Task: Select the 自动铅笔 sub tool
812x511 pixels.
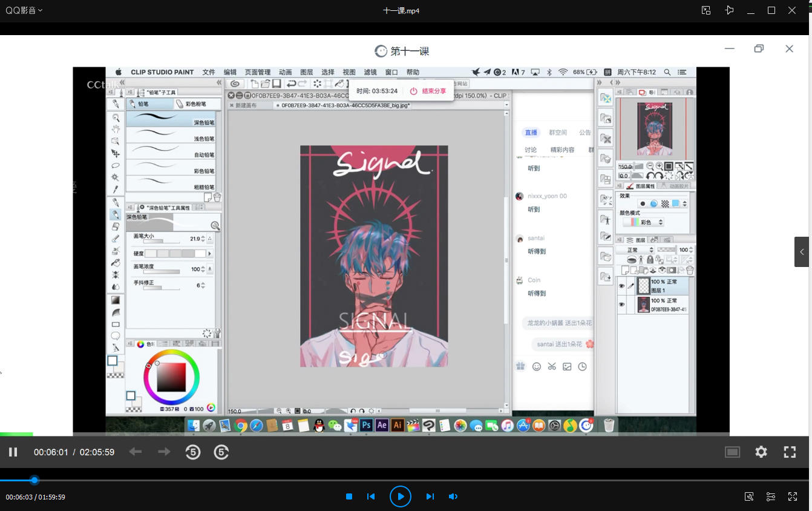Action: (x=171, y=151)
